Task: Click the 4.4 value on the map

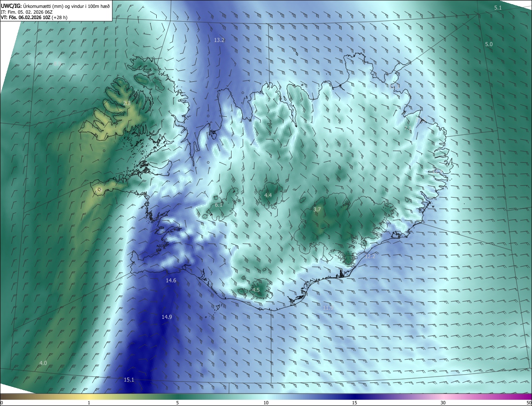Action: (268, 196)
